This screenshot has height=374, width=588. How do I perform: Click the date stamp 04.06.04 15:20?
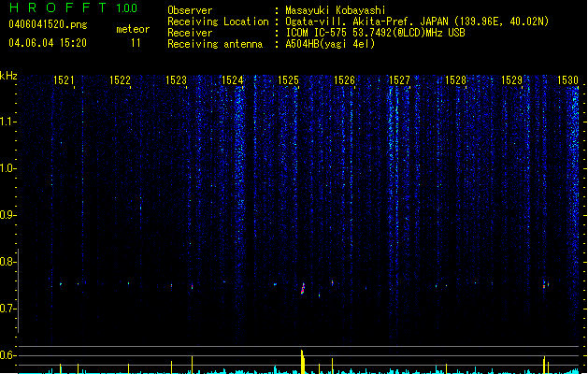[48, 43]
